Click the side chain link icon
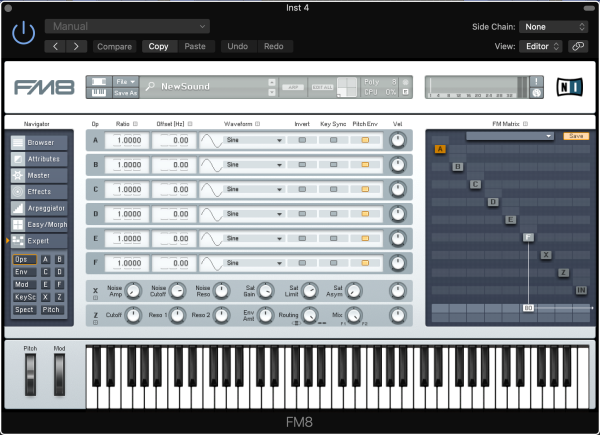Viewport: 600px width, 435px height. coord(577,46)
